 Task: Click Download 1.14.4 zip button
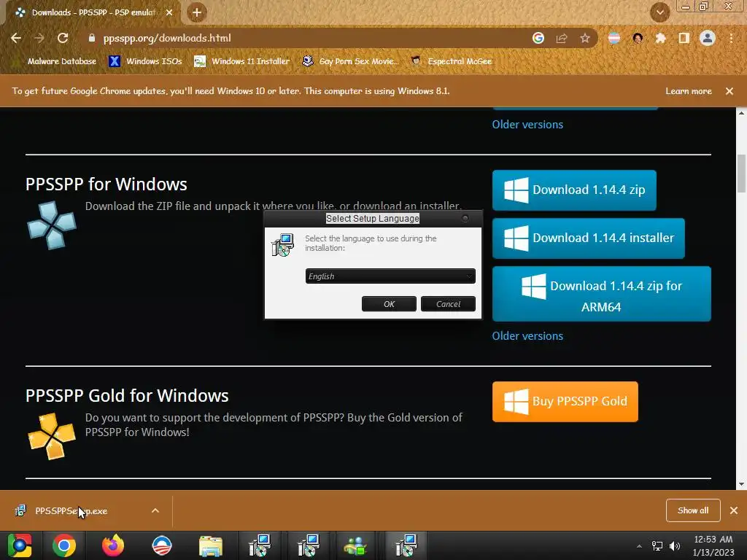pos(574,190)
